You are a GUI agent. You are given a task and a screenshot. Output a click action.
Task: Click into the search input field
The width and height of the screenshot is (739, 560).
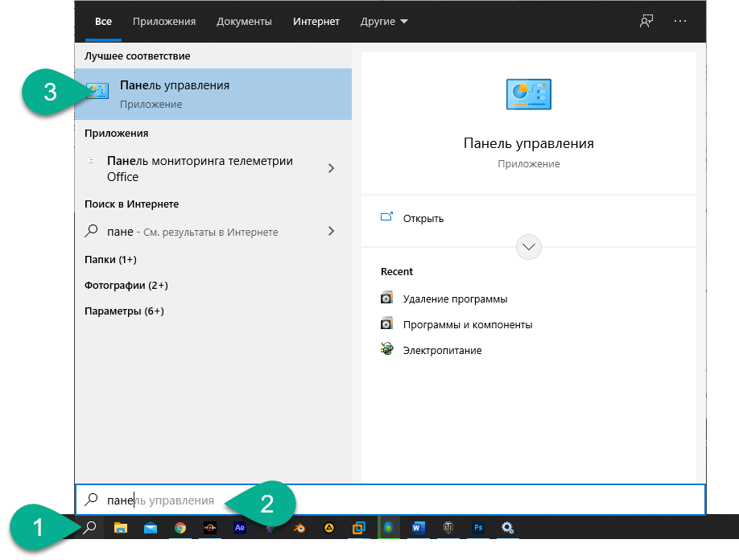(390, 500)
